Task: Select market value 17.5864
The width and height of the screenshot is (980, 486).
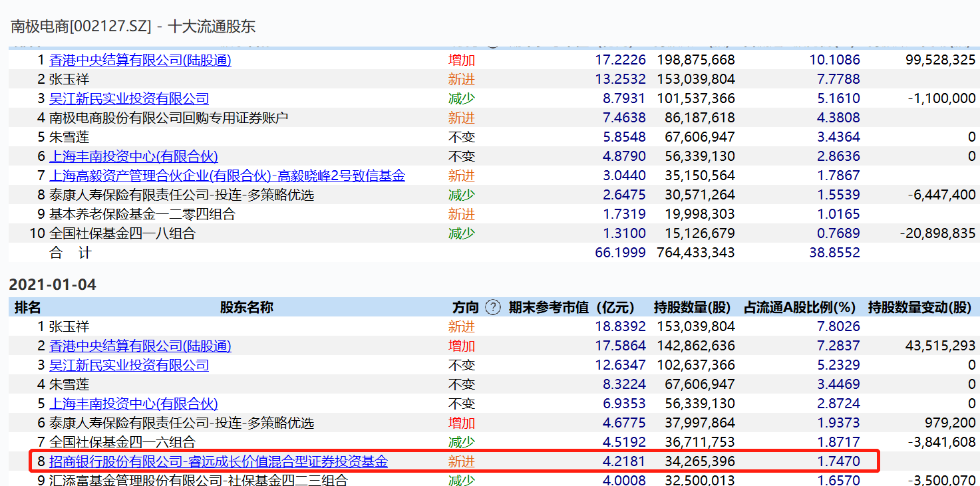Action: point(620,346)
